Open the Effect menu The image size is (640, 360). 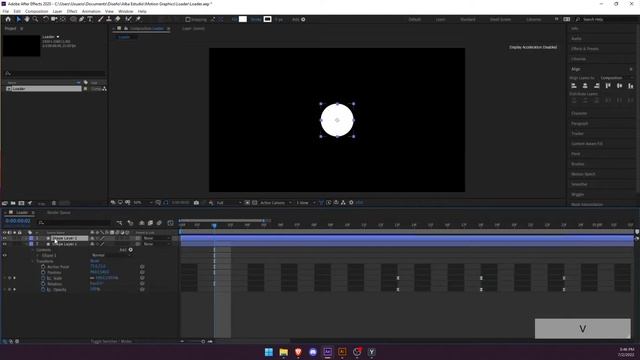(x=72, y=11)
